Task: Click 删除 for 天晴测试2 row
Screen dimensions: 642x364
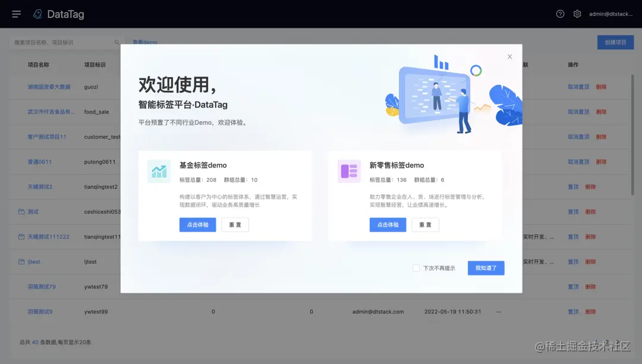Action: 590,187
